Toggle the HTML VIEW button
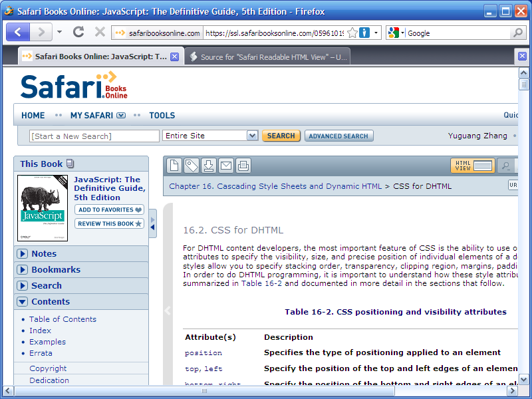Image resolution: width=532 pixels, height=399 pixels. [x=473, y=166]
